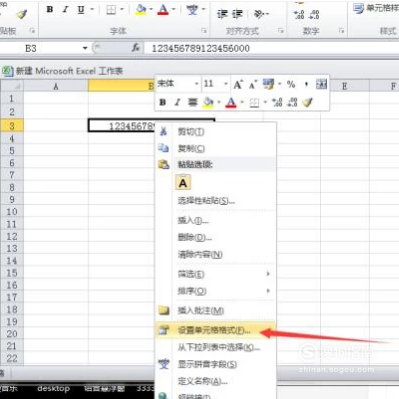Click Format Painter on the mini toolbar

[307, 102]
